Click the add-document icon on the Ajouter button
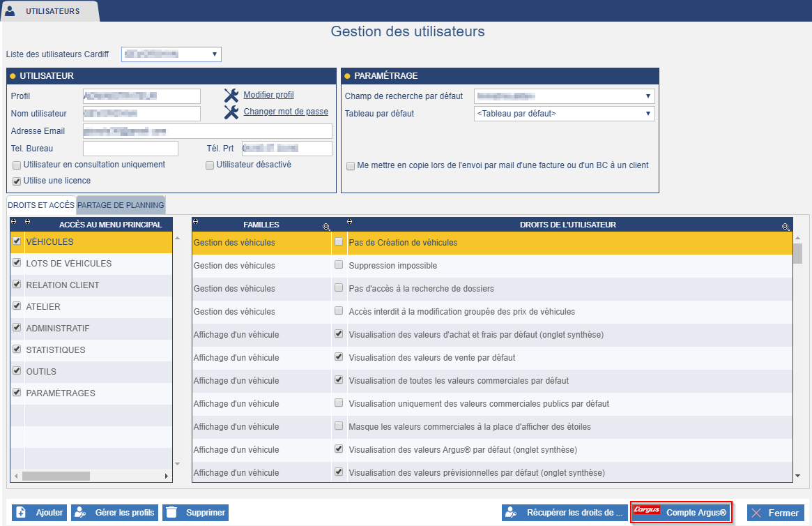This screenshot has width=812, height=526. 21,513
